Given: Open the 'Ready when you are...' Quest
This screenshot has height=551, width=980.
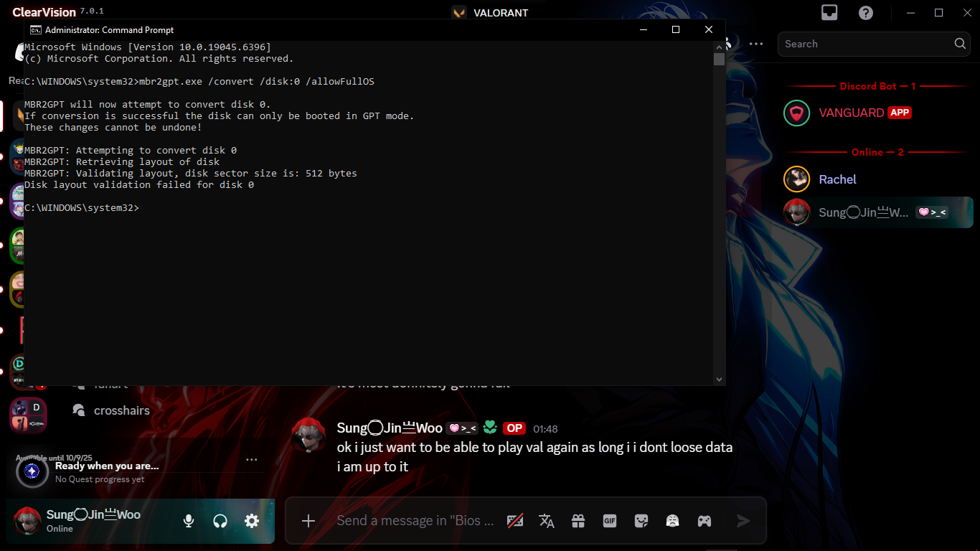Looking at the screenshot, I should (107, 466).
